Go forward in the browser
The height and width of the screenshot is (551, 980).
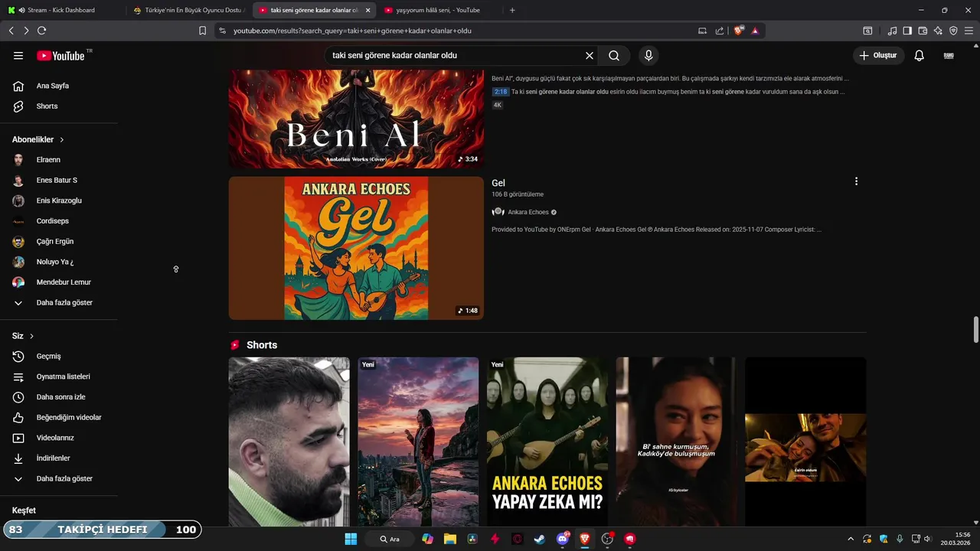(26, 31)
